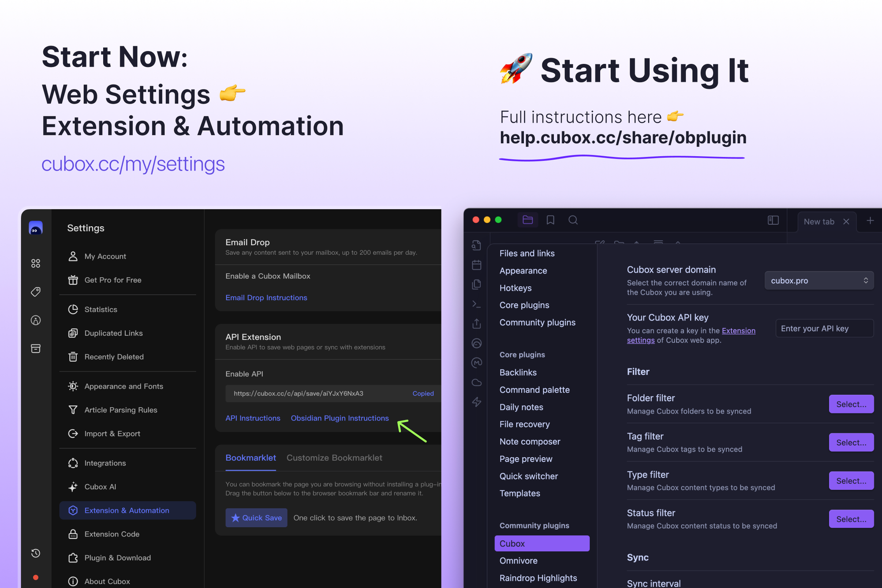Screen dimensions: 882x588
Task: Open Omnivore plugin settings
Action: click(518, 561)
